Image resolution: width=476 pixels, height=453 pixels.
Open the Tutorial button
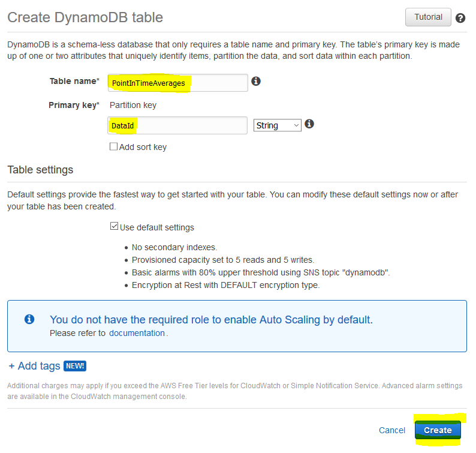(x=428, y=17)
